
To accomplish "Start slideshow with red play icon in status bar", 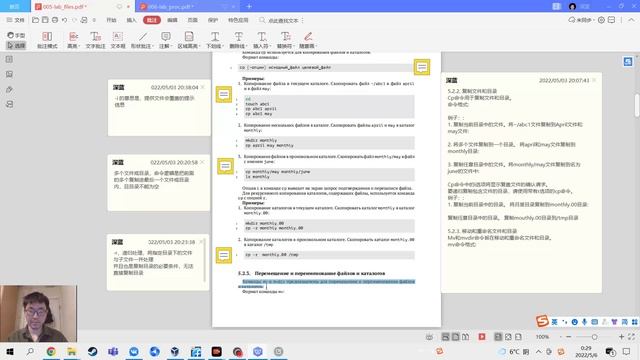I will (x=482, y=337).
